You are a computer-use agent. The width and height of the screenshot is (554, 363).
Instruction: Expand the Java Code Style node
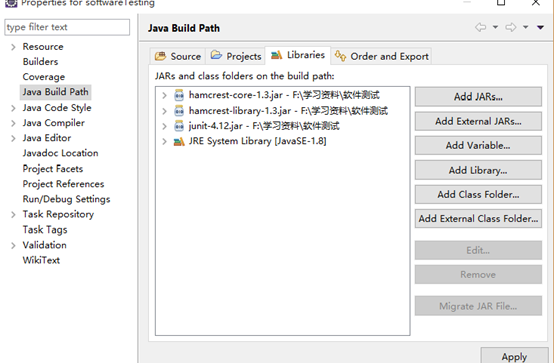click(13, 108)
